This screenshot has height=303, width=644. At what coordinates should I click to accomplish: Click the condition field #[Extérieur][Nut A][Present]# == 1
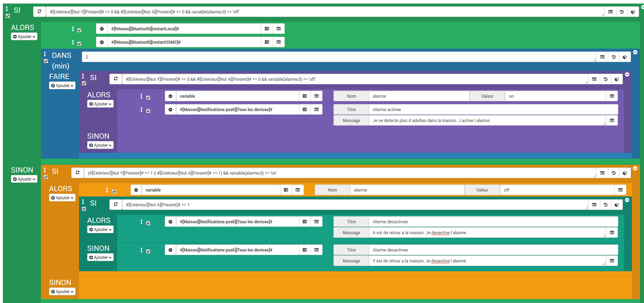(355, 205)
